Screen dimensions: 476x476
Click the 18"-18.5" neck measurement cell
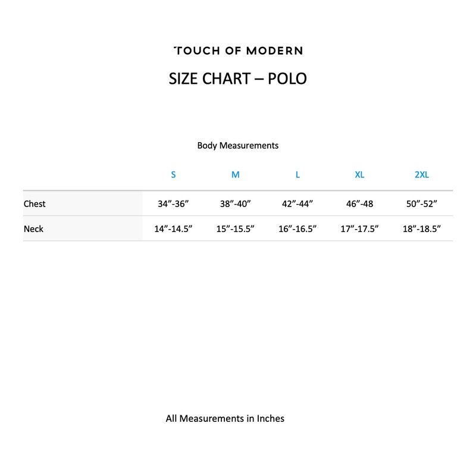(421, 228)
